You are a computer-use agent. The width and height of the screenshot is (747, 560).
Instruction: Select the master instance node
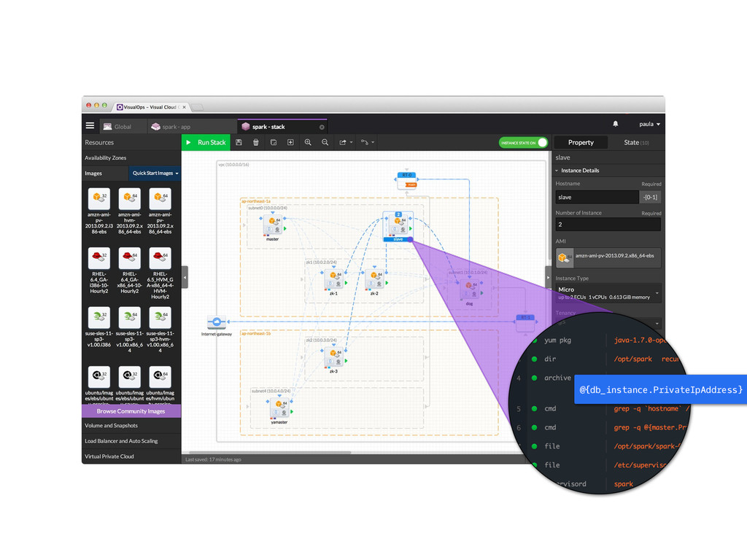tap(273, 226)
